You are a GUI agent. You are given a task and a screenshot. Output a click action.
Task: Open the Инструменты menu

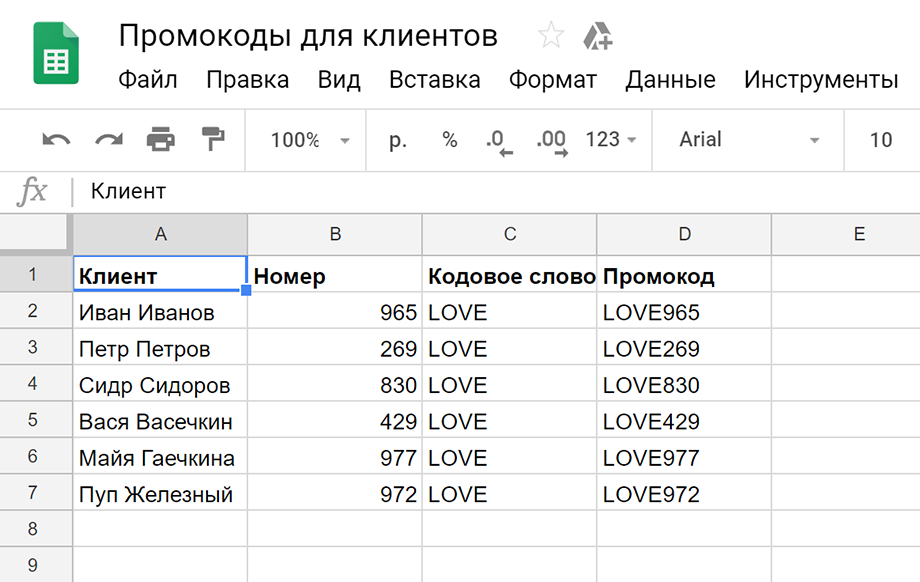point(821,80)
